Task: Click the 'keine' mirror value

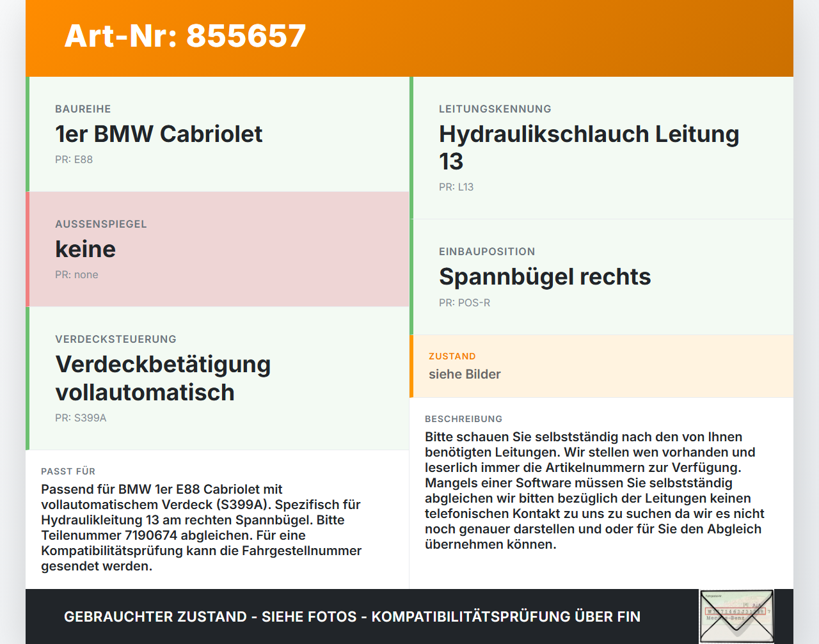Action: click(85, 249)
